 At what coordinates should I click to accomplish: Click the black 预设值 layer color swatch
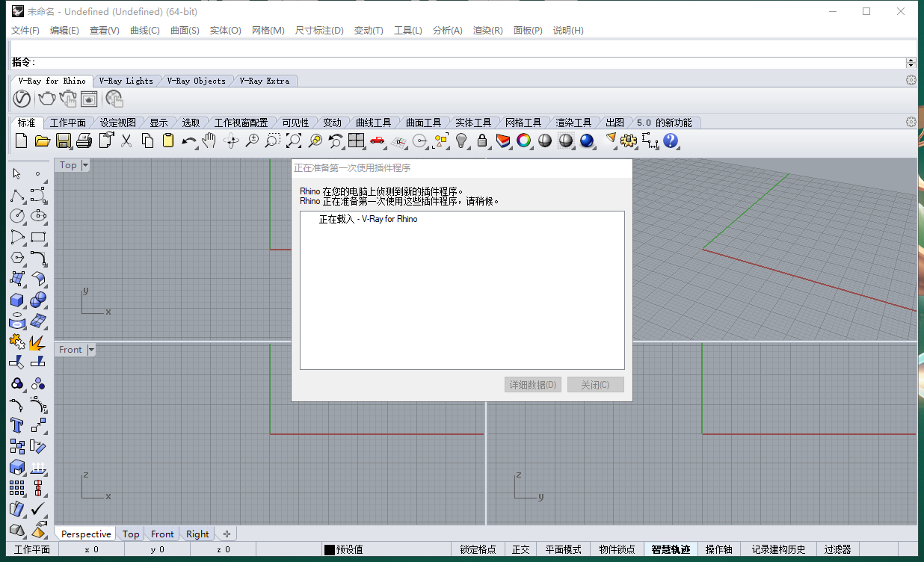click(x=329, y=550)
